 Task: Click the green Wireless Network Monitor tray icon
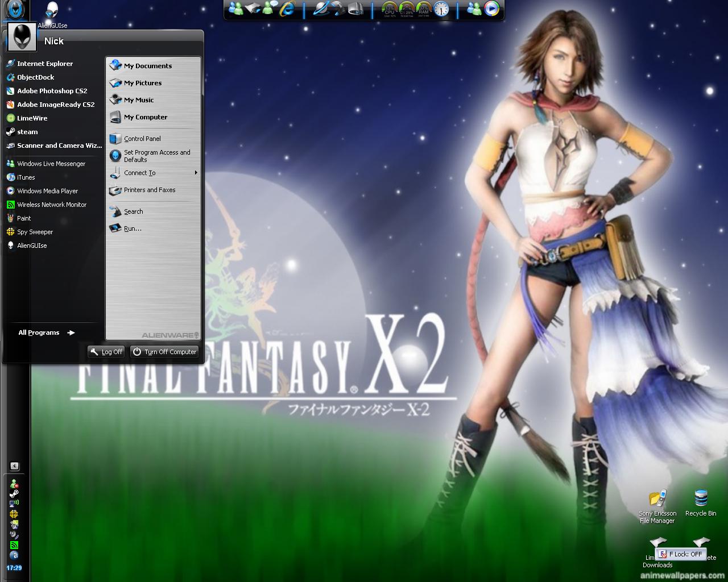(x=14, y=544)
